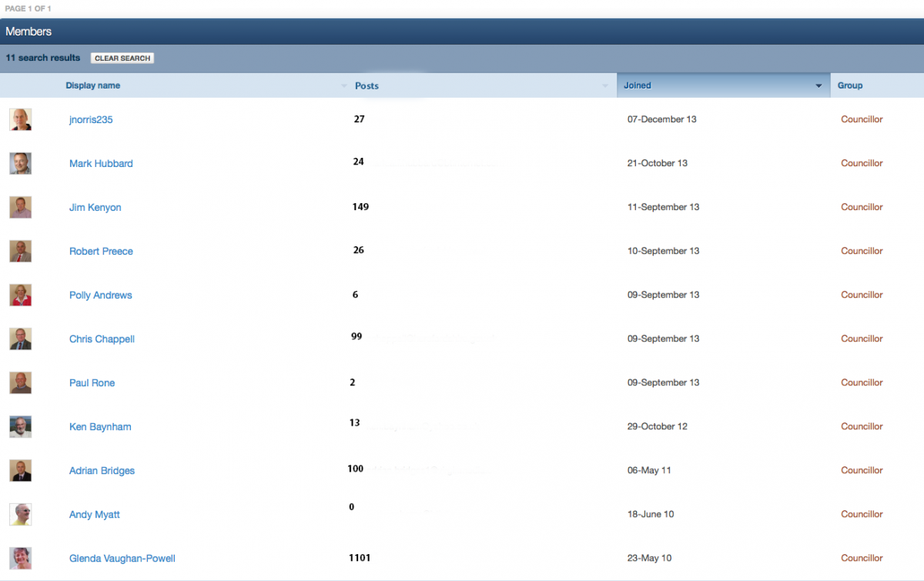Image resolution: width=924 pixels, height=581 pixels.
Task: Click Robert Preece's post count 26
Action: point(359,250)
